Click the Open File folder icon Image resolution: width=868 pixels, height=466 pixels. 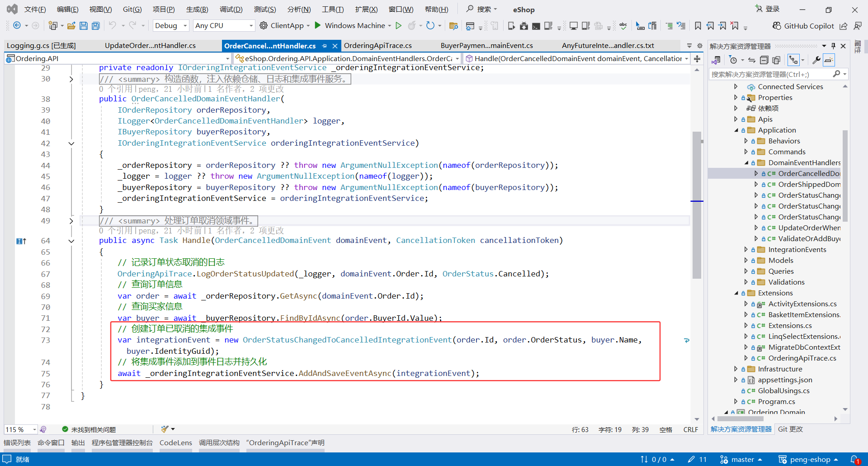tap(71, 26)
